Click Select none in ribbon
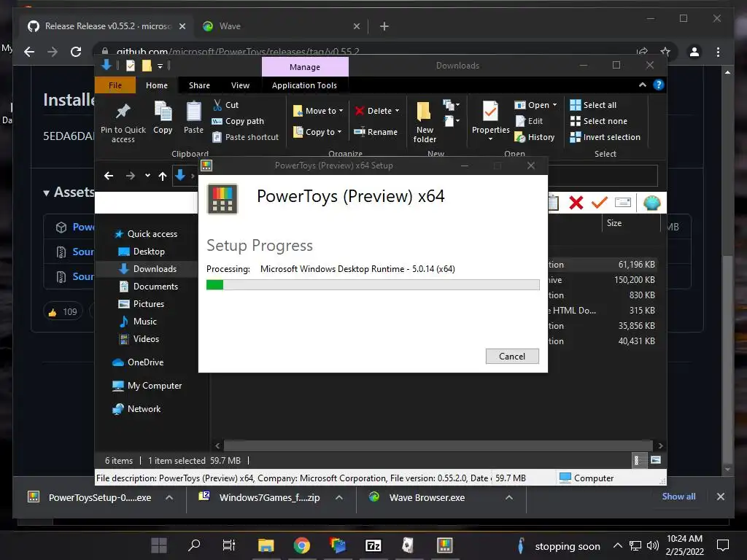Screen dimensions: 747x560 [599, 121]
